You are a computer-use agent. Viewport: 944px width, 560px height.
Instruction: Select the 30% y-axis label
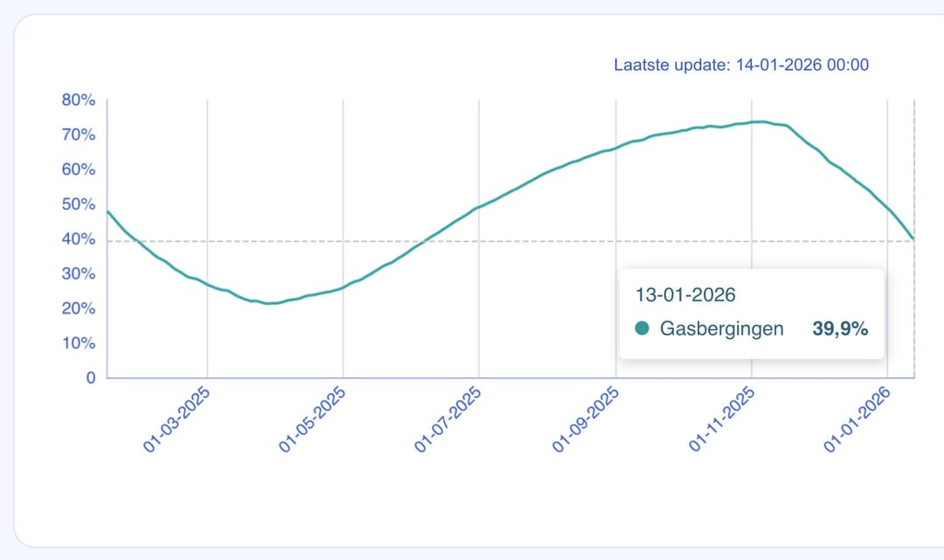point(78,274)
